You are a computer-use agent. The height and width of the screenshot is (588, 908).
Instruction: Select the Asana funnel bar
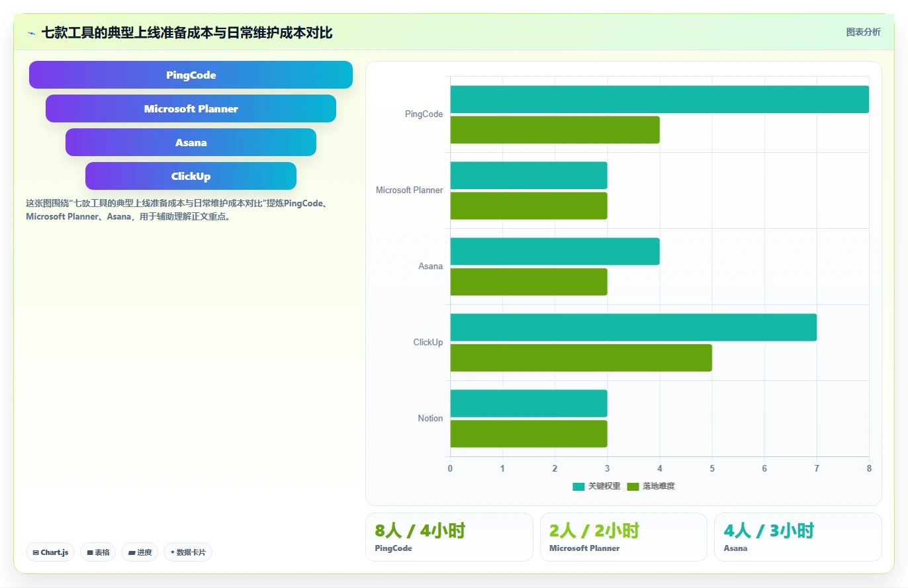pos(191,142)
